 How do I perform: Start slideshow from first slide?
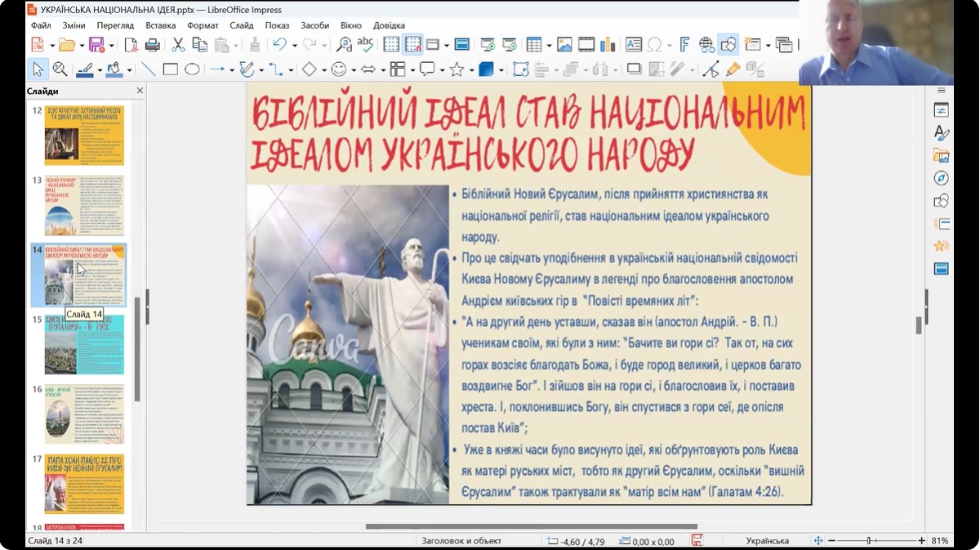click(488, 45)
